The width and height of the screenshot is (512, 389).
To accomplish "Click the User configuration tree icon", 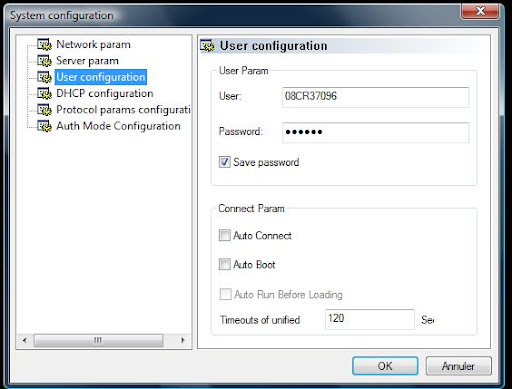I will [x=44, y=77].
